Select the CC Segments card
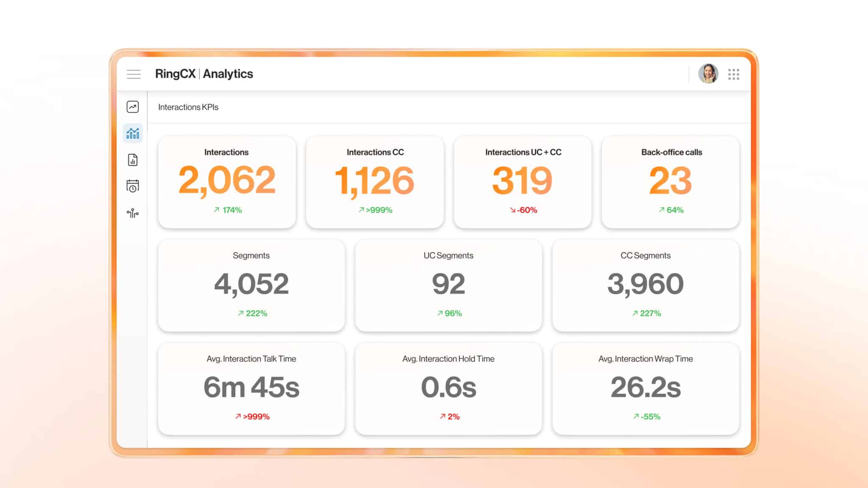The height and width of the screenshot is (488, 868). (x=645, y=285)
